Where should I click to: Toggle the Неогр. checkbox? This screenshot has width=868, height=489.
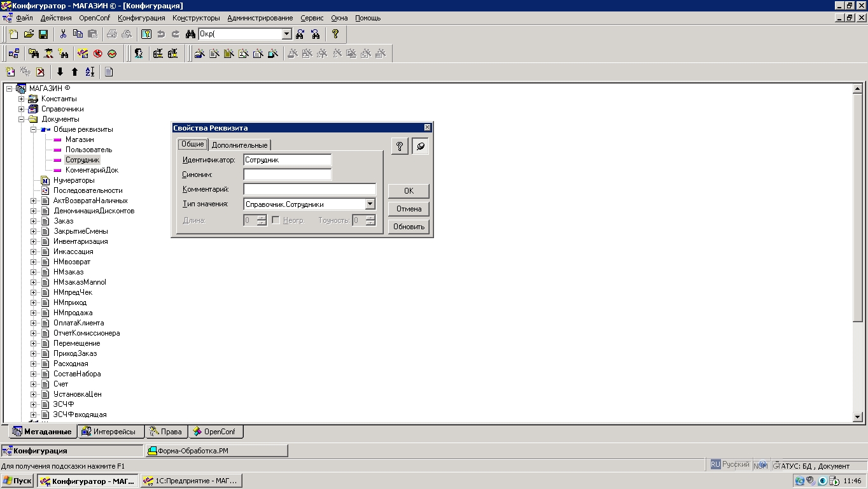[x=276, y=220]
